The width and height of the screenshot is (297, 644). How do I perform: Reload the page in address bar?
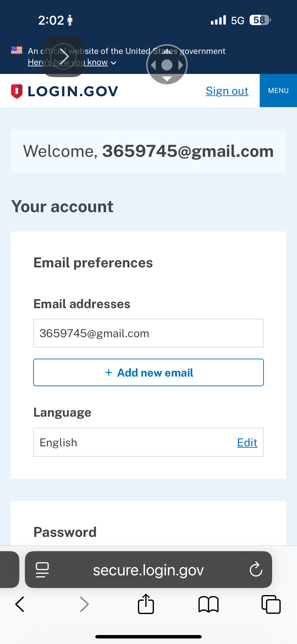(x=256, y=570)
